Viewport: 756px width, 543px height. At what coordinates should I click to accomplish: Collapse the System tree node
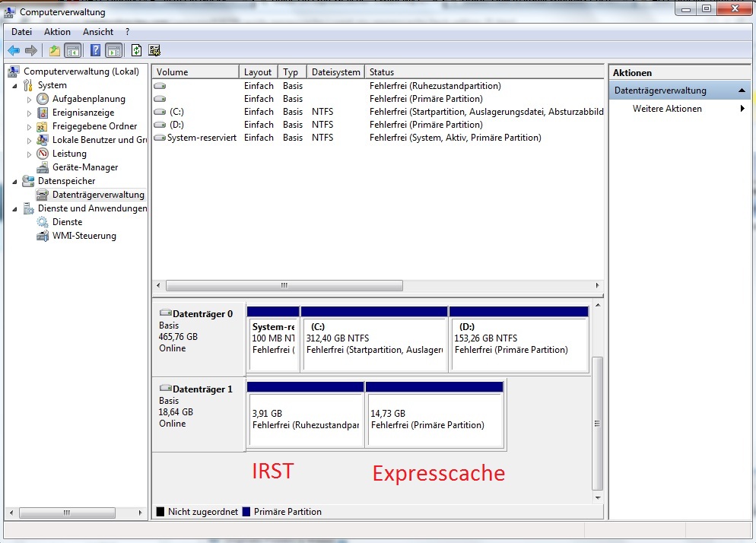click(x=14, y=86)
